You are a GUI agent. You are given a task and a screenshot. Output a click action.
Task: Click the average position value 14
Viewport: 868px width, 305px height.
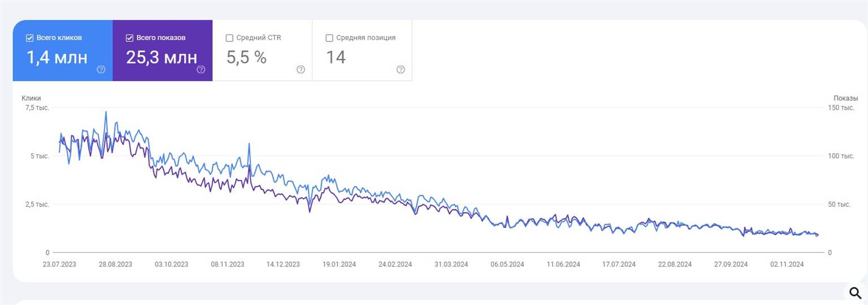pyautogui.click(x=336, y=57)
